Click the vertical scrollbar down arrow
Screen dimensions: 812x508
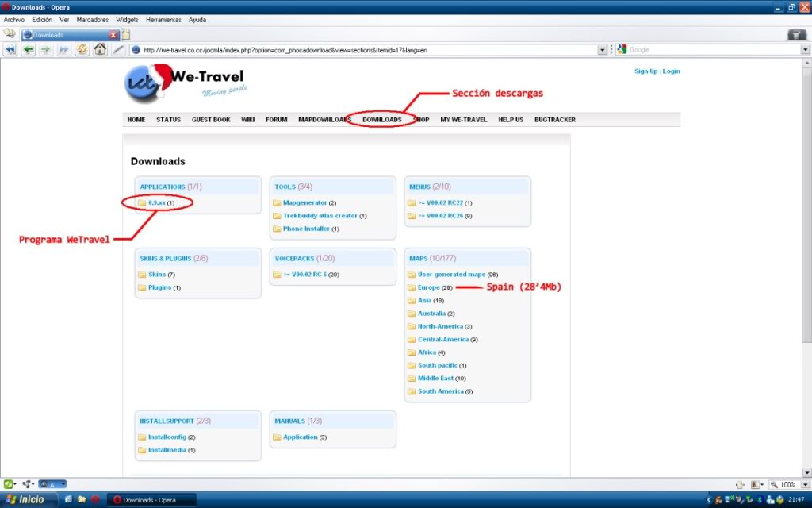click(x=806, y=472)
